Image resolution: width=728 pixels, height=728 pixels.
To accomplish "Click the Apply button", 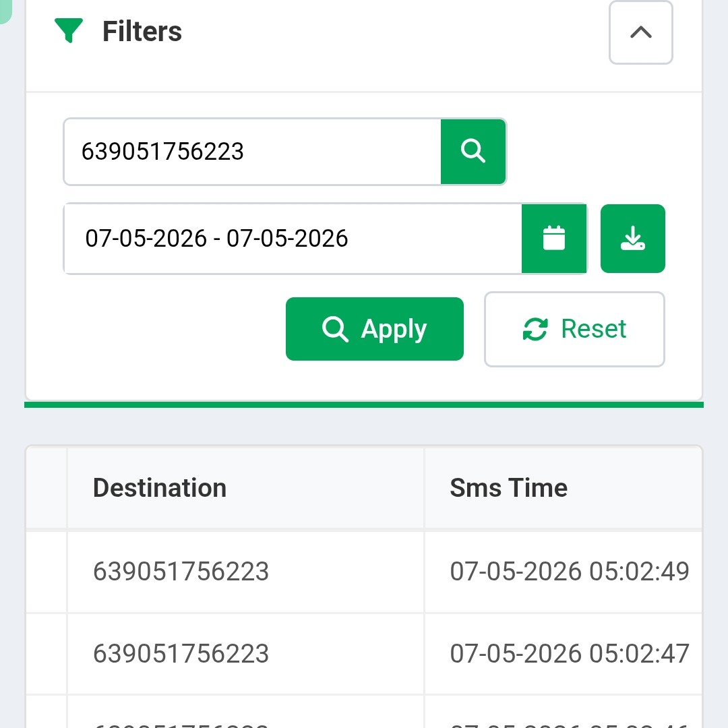I will click(x=375, y=329).
